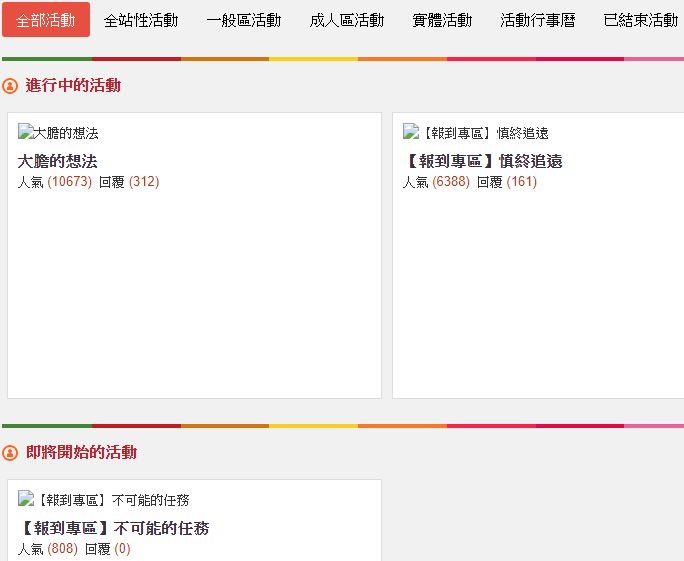
Task: Show the 已結束活動 tab
Action: point(641,20)
